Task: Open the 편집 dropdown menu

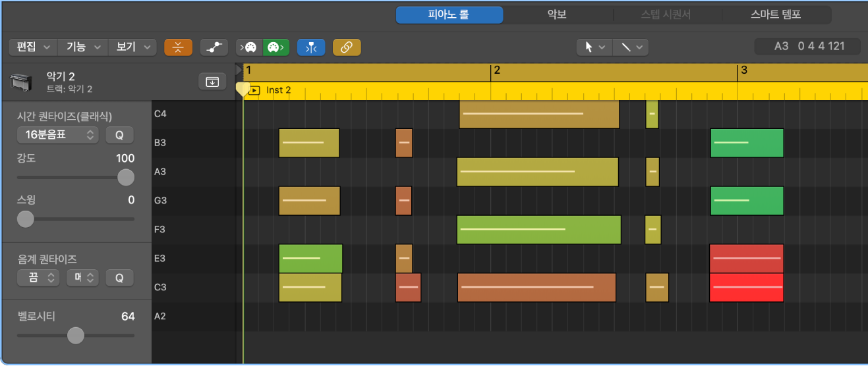Action: click(x=33, y=47)
